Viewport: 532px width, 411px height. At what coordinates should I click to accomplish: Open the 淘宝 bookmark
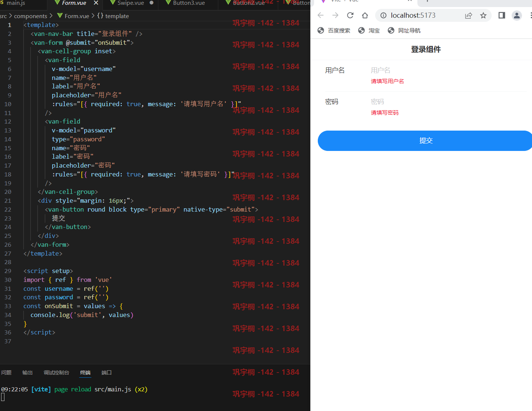click(369, 30)
